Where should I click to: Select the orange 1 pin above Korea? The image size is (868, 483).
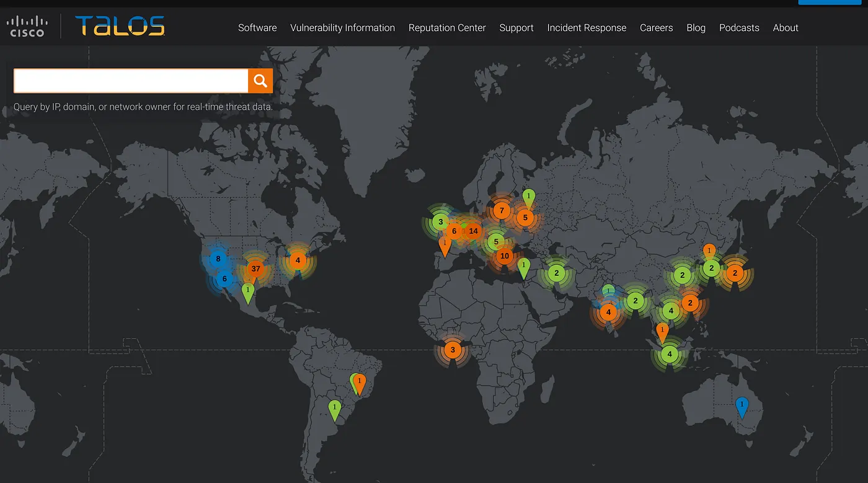[709, 252]
